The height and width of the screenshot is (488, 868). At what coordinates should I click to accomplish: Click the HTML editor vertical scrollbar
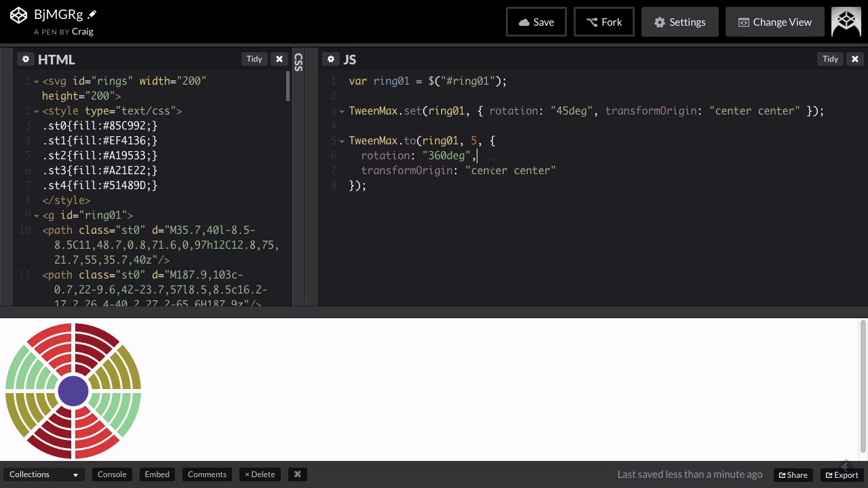[x=288, y=87]
